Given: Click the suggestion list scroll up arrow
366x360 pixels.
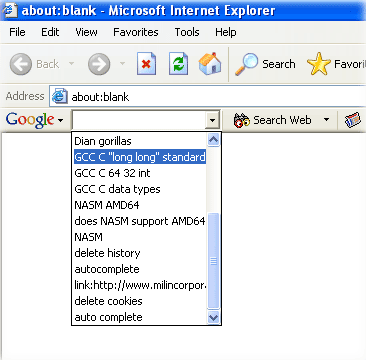Looking at the screenshot, I should [x=213, y=140].
